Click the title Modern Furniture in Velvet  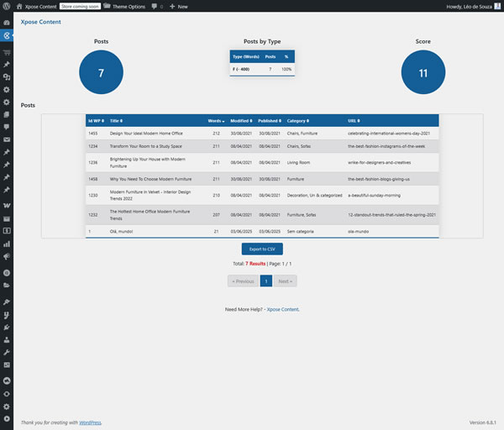click(x=150, y=195)
